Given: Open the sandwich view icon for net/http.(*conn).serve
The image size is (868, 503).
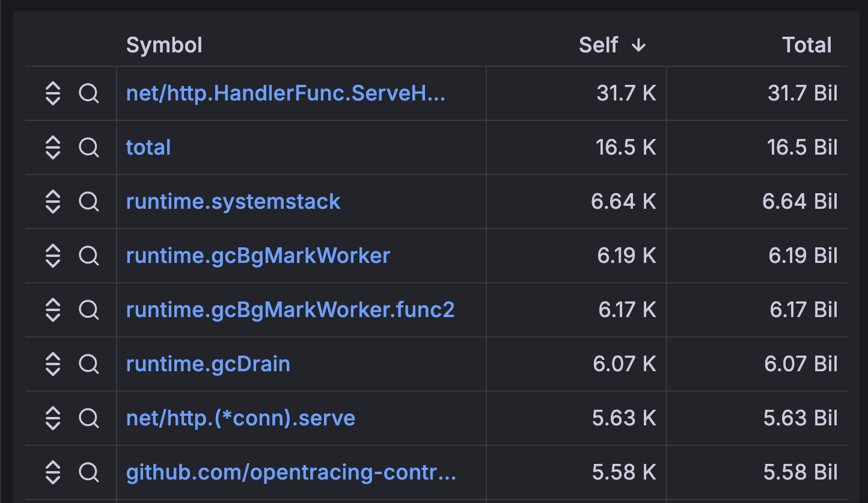Looking at the screenshot, I should (53, 418).
